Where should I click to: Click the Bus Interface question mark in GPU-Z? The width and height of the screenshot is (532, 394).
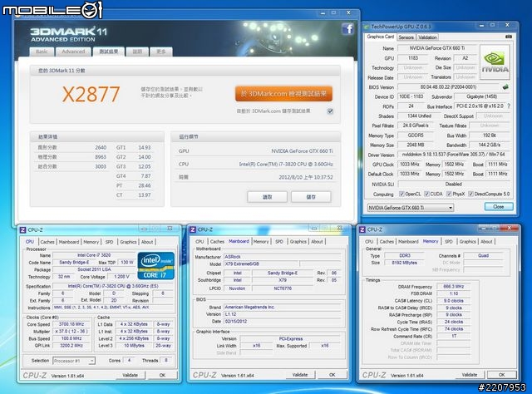tap(509, 106)
